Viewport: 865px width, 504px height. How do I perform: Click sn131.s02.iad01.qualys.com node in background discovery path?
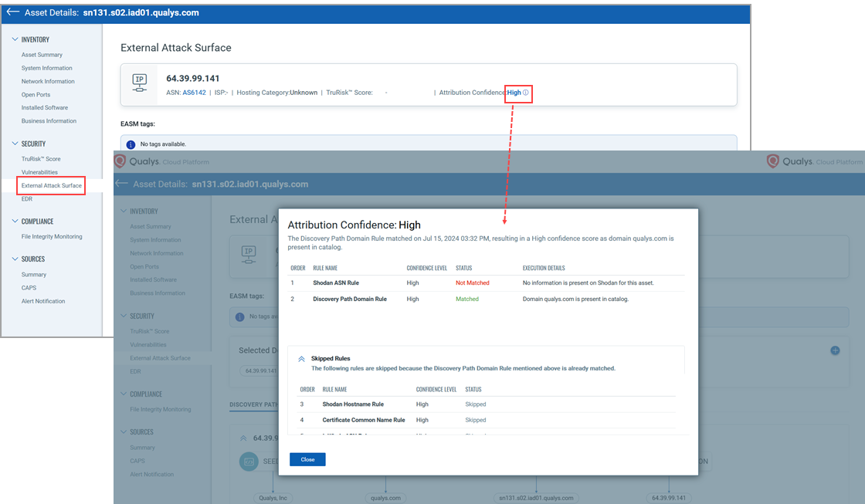point(536,498)
